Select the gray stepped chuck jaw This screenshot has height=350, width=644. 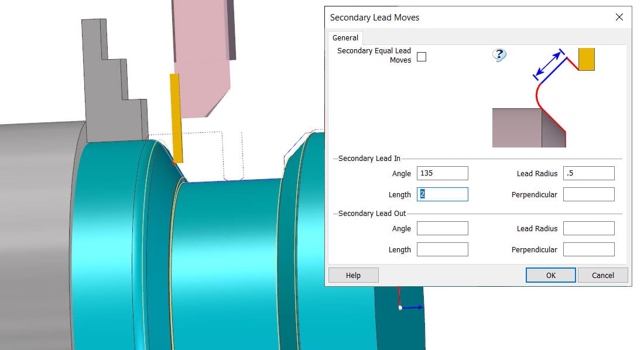(111, 88)
